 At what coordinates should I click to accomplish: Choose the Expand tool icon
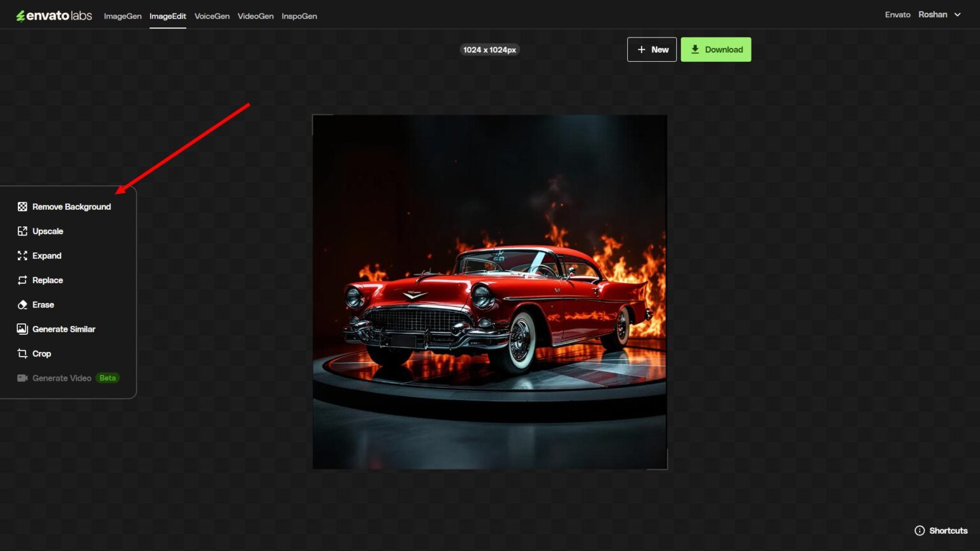(22, 255)
